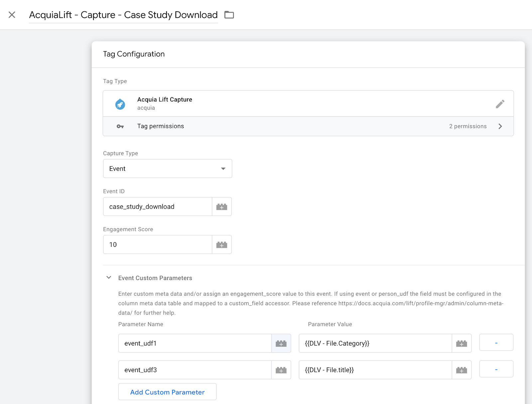
Task: Click the event_udf1 parameter name field
Action: (x=195, y=343)
